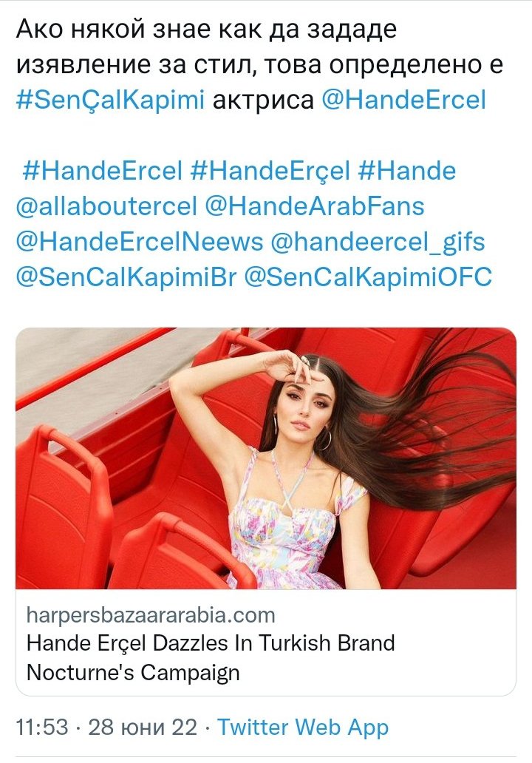
Task: Open the Hande Erçel Dazzles article headline
Action: [x=211, y=643]
